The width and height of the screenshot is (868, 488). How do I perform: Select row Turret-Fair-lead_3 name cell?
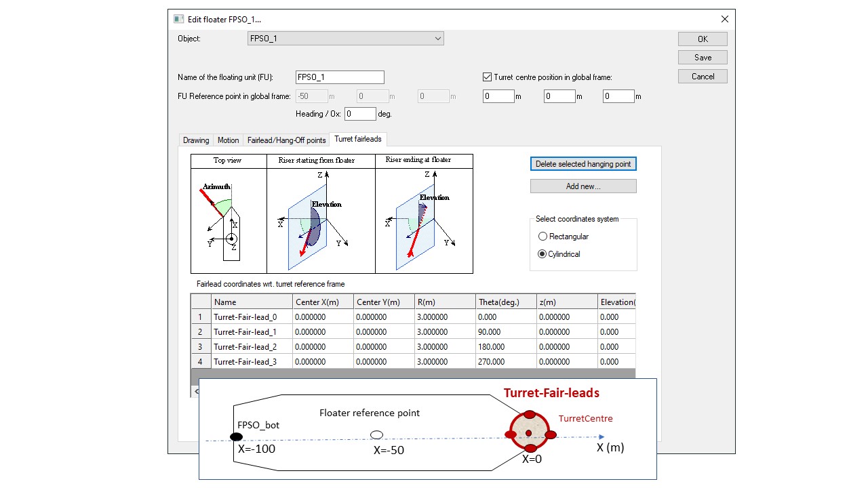coord(252,362)
